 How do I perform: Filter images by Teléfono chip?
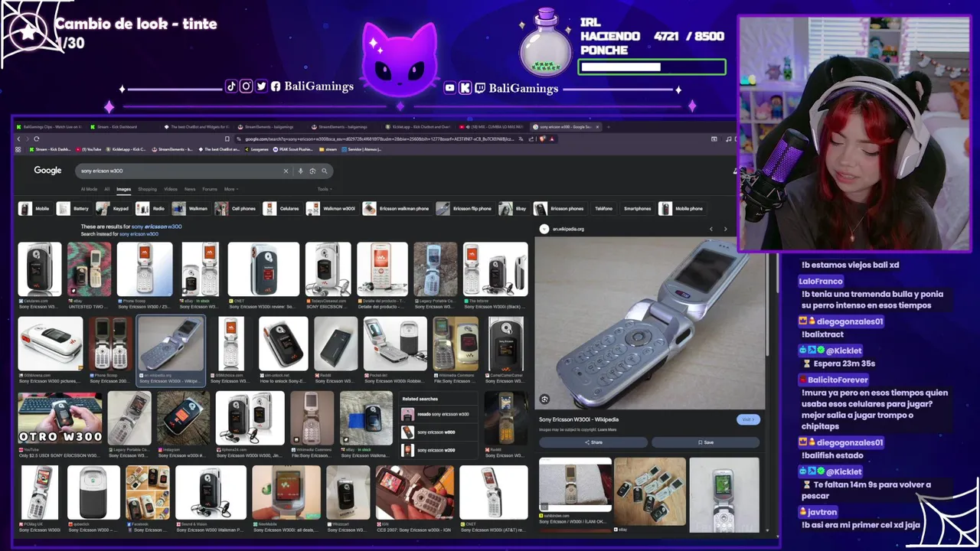(604, 208)
